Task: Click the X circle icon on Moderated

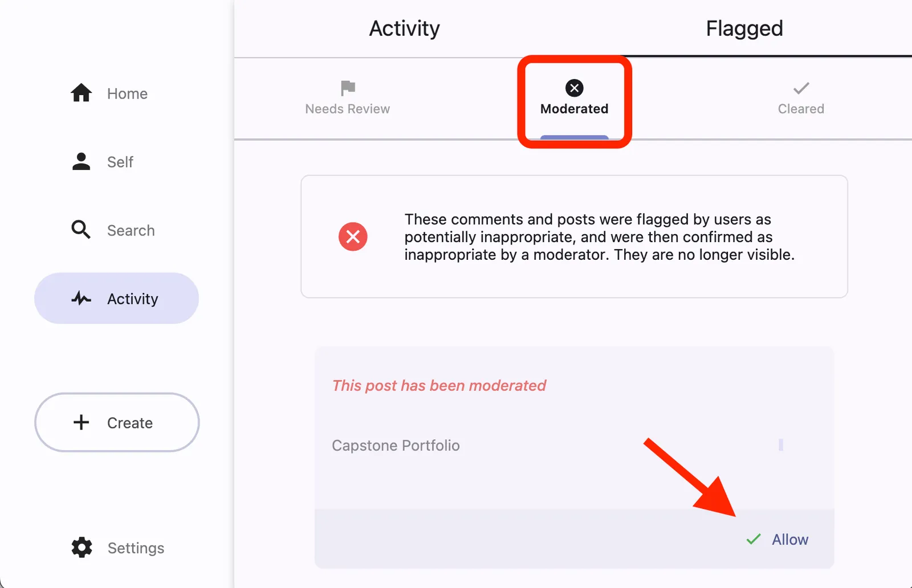Action: tap(573, 88)
